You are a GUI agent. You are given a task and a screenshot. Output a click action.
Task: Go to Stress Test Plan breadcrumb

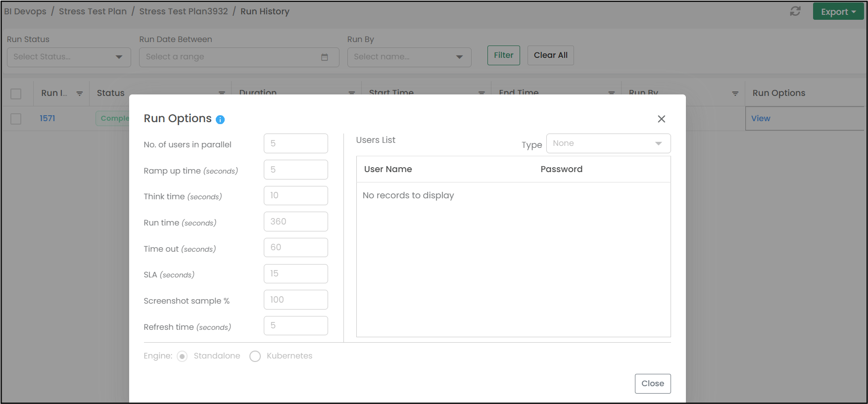[93, 11]
